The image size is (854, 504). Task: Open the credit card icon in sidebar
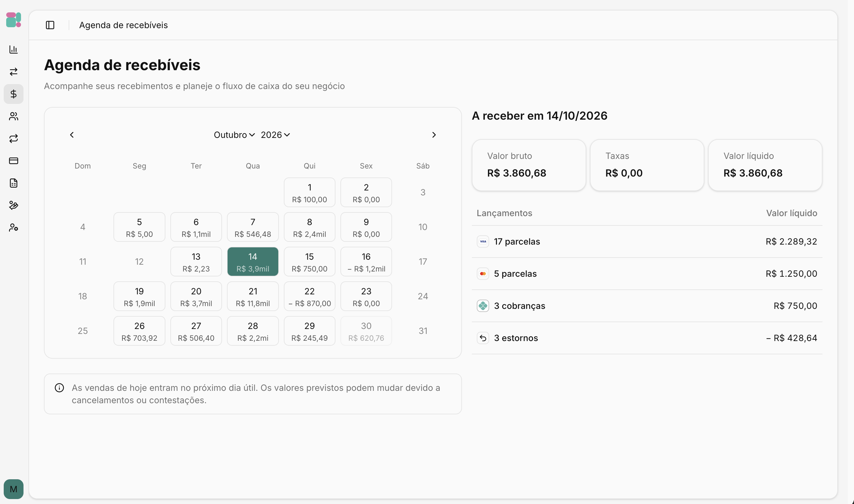(x=14, y=161)
